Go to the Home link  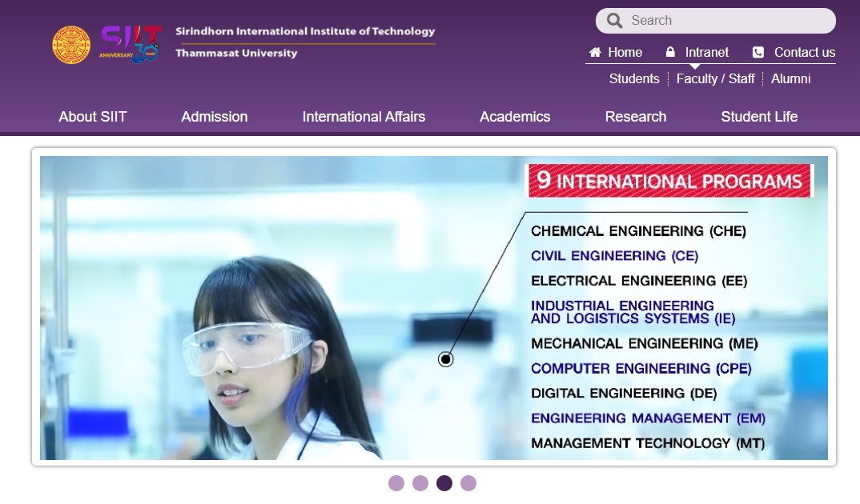(x=625, y=52)
